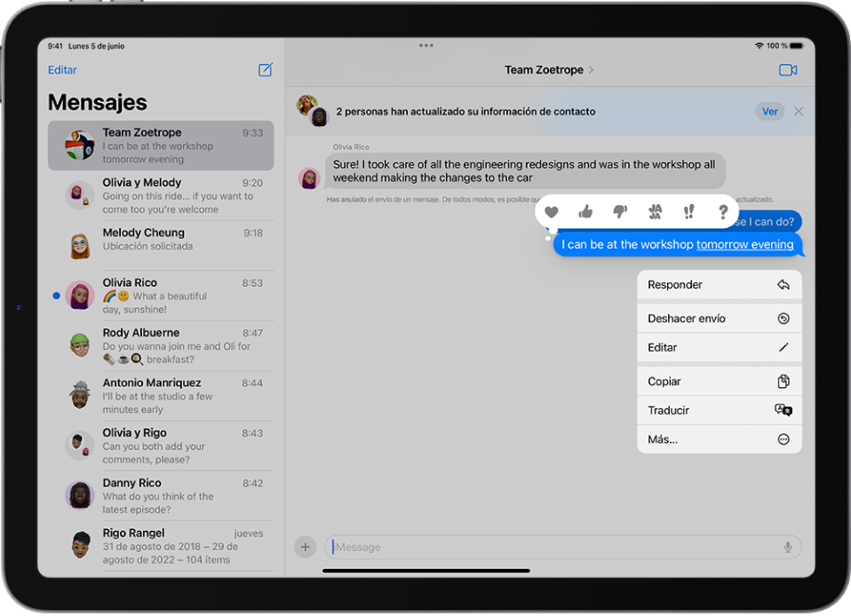
Task: Start a FaceTime call from the video icon
Action: point(788,69)
